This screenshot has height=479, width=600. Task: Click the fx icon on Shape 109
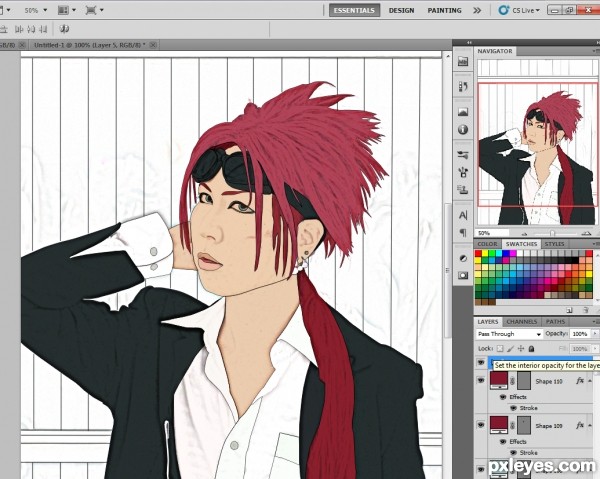(x=580, y=425)
